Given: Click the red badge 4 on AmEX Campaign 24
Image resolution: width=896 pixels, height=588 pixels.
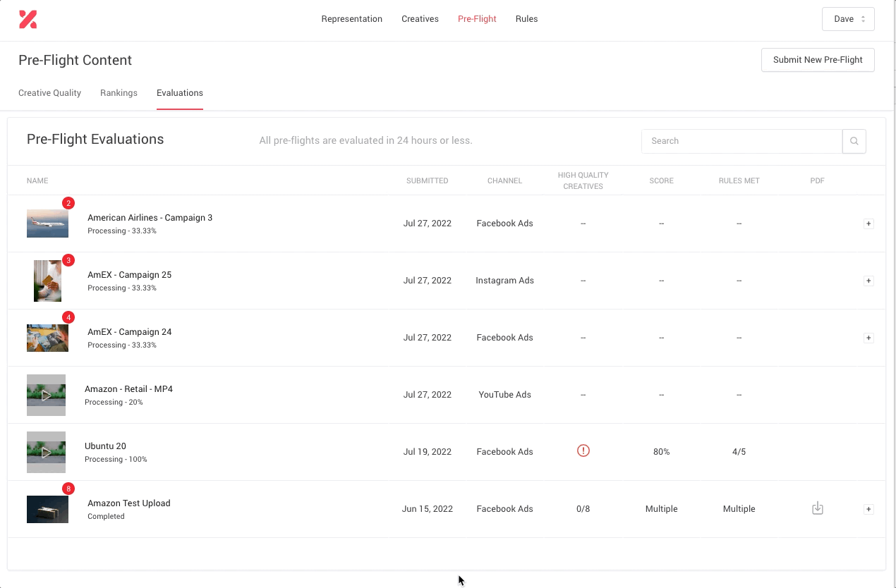Looking at the screenshot, I should (x=68, y=317).
